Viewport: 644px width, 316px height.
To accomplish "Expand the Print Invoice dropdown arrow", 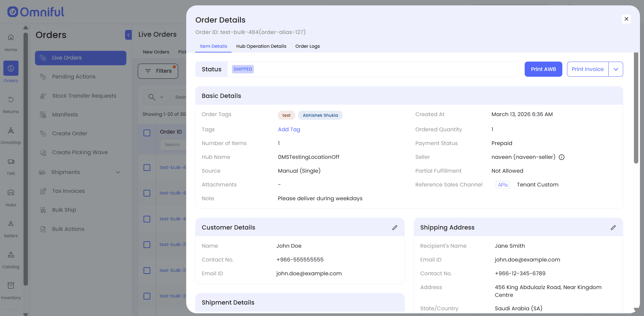I will [x=615, y=69].
